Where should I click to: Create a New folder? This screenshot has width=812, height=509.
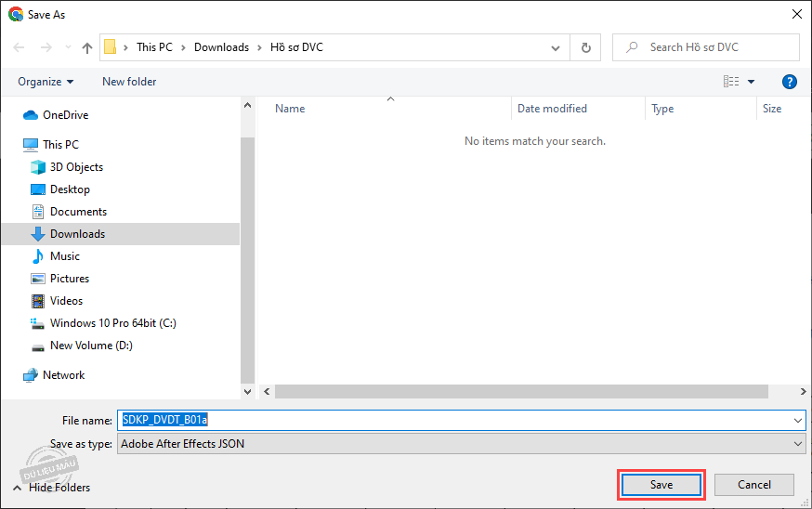click(x=129, y=82)
